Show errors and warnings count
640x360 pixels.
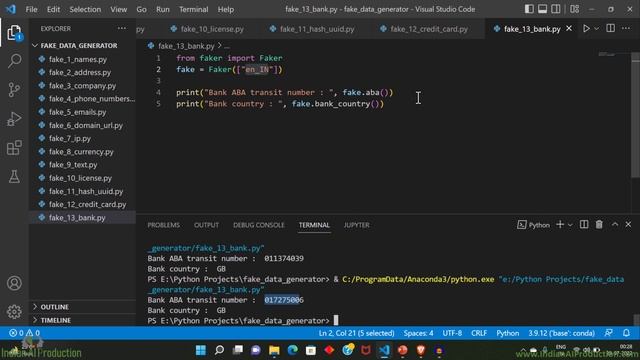point(24,333)
